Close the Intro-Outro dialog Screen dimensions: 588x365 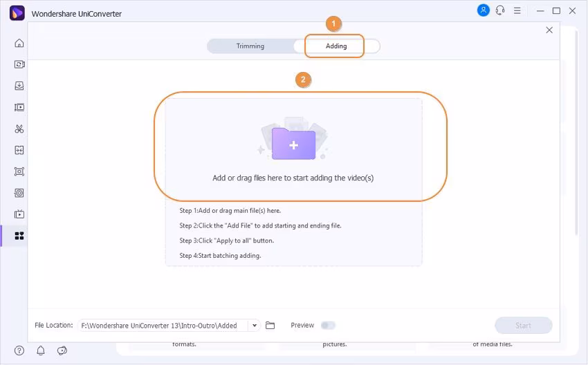coord(549,30)
